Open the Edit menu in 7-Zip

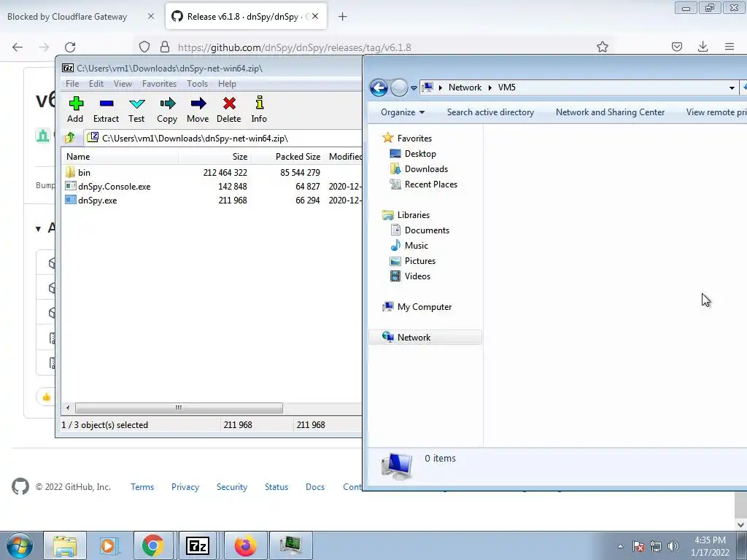[96, 84]
